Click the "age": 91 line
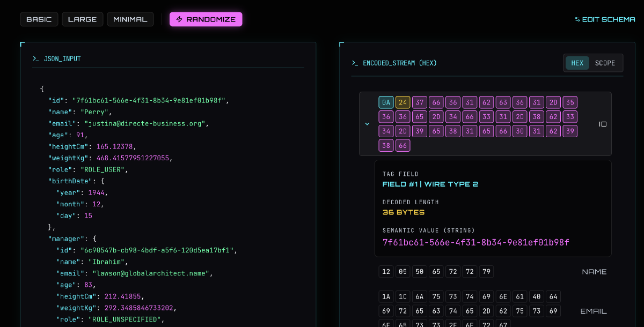Image resolution: width=644 pixels, height=327 pixels. [x=68, y=135]
